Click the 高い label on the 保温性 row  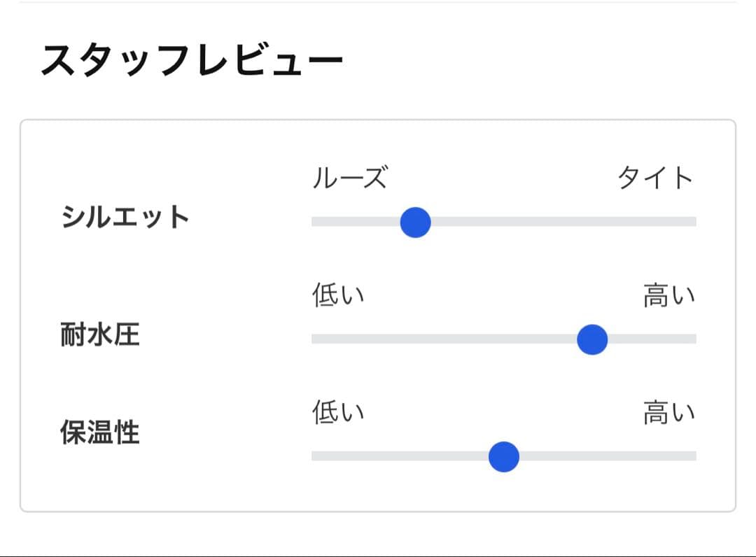pos(667,413)
